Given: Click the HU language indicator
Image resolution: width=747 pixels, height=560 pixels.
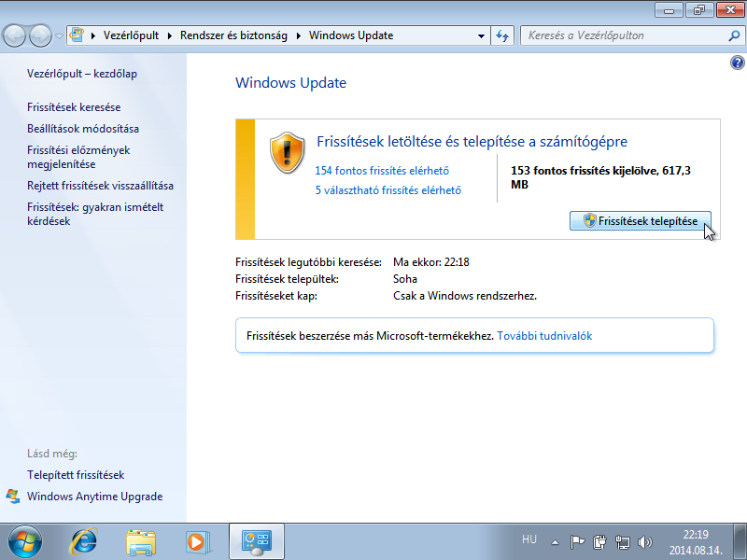Looking at the screenshot, I should 529,539.
